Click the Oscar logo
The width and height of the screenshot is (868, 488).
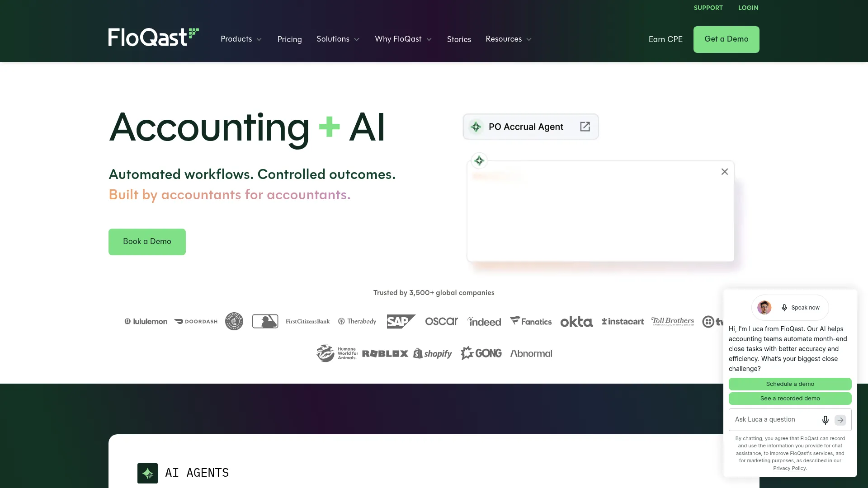(441, 321)
